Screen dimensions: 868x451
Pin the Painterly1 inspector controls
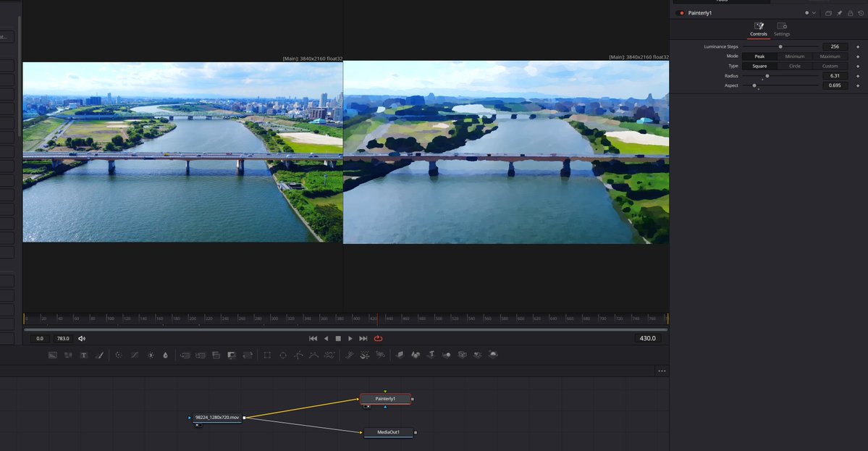[839, 13]
